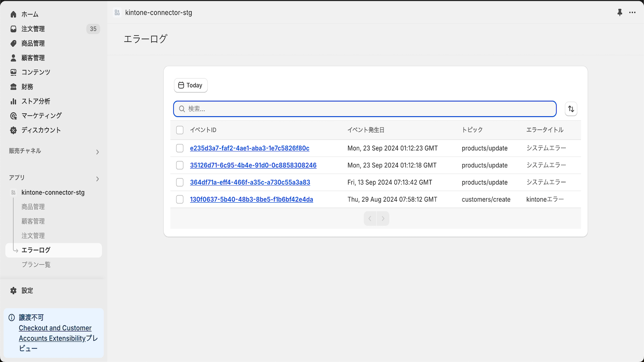Image resolution: width=644 pixels, height=362 pixels.
Task: Click the orders inbox icon
Action: click(13, 29)
